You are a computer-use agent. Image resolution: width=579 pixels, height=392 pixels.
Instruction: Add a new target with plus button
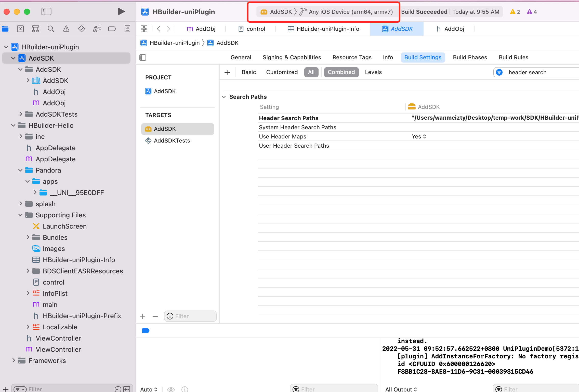pos(143,316)
